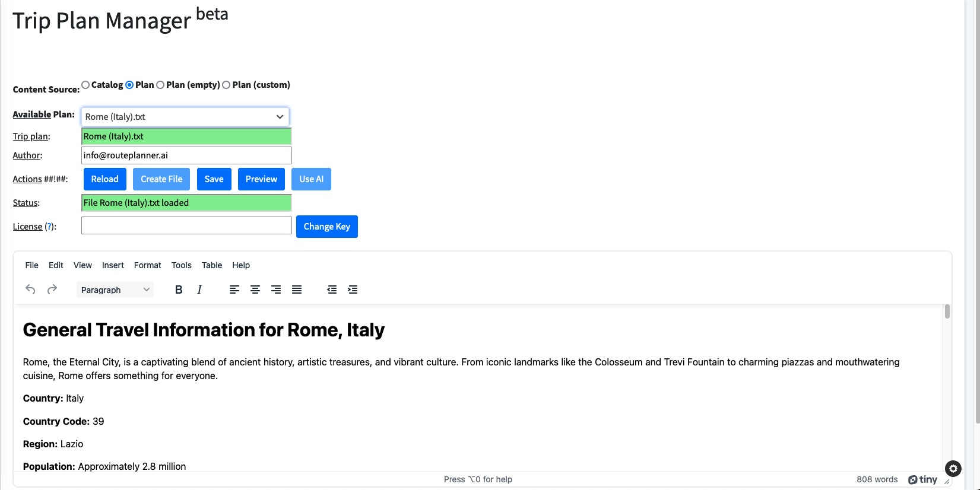Screen dimensions: 980x490
Task: Open the license help (?) link
Action: coord(49,227)
